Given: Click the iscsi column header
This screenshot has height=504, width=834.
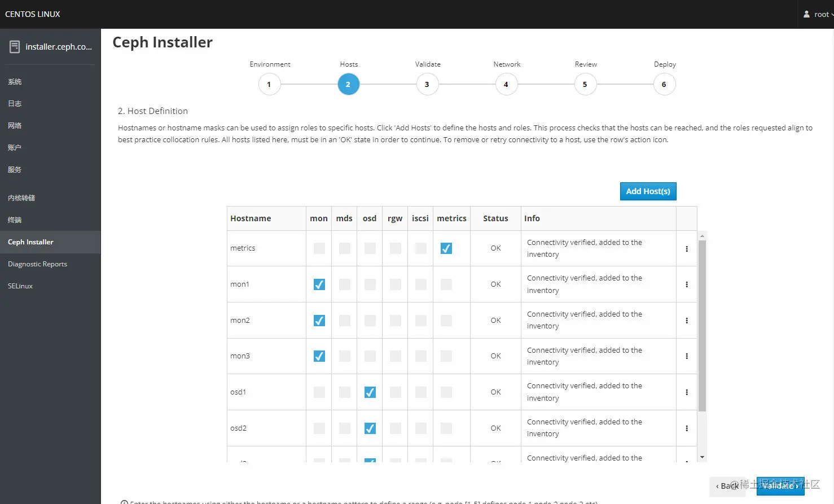Looking at the screenshot, I should click(x=420, y=218).
